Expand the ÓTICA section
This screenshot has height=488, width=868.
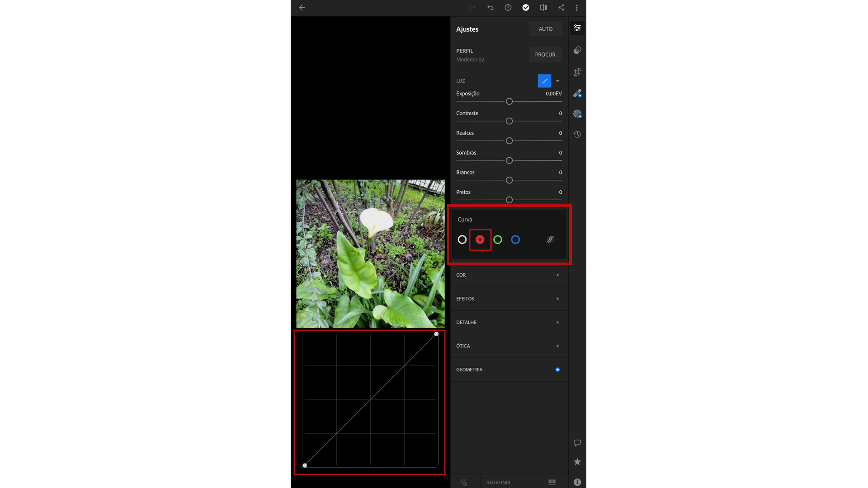point(509,346)
